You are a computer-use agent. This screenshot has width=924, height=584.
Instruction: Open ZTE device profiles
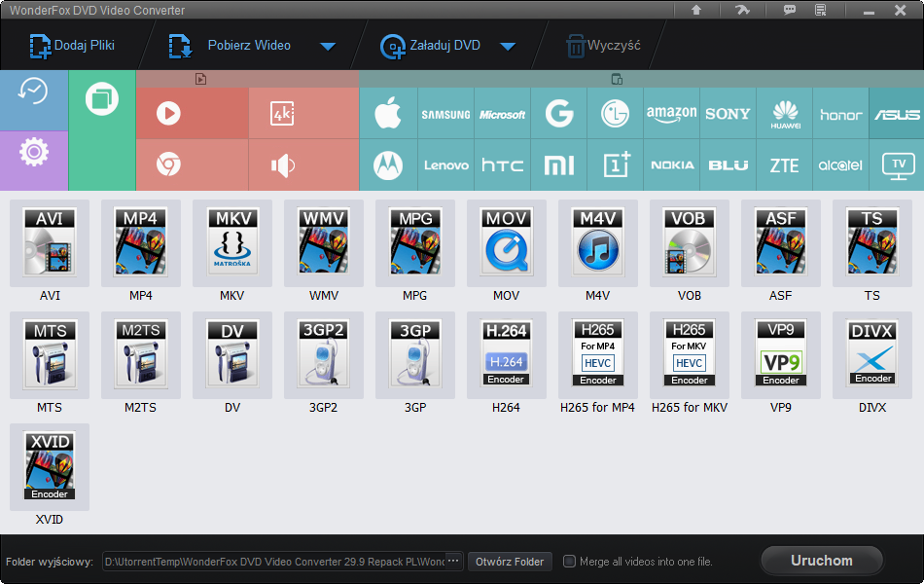[784, 165]
